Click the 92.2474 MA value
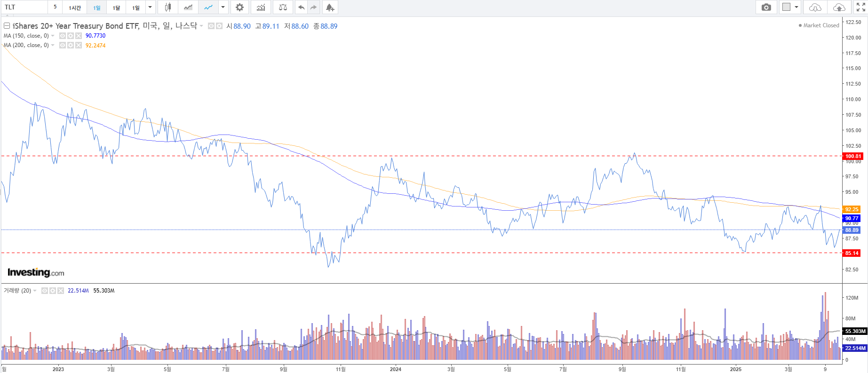The height and width of the screenshot is (373, 868). (96, 45)
